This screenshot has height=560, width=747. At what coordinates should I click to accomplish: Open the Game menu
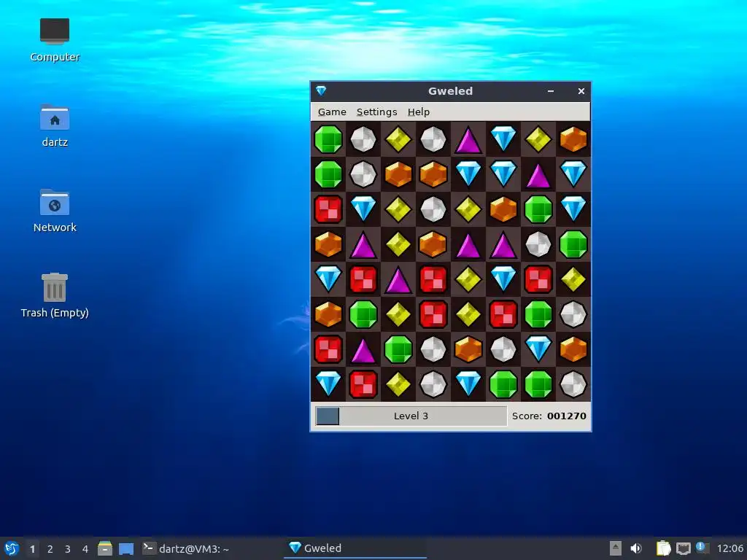point(332,112)
